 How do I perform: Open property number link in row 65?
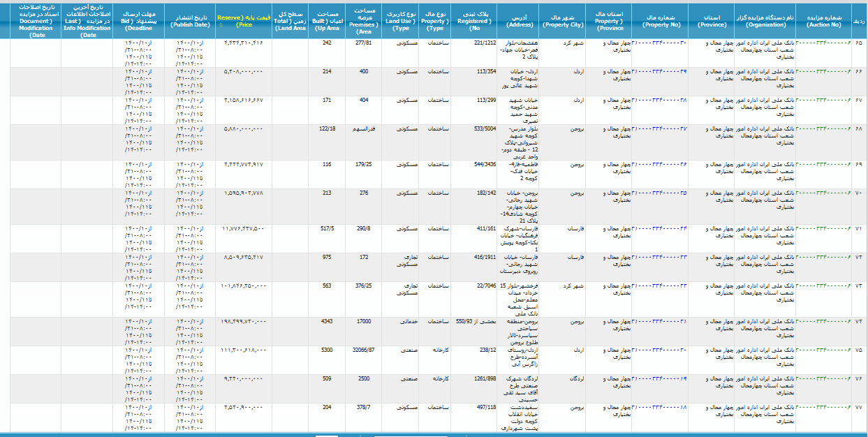(x=660, y=43)
